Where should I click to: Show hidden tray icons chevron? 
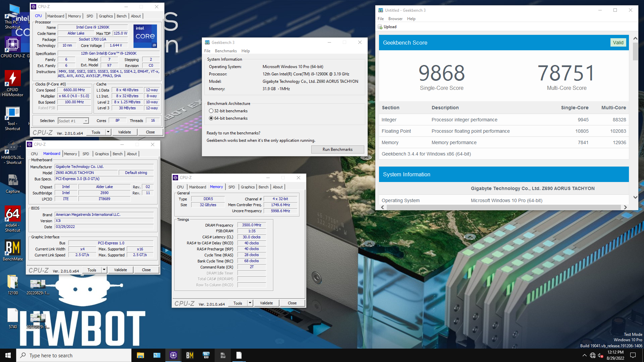tap(585, 355)
